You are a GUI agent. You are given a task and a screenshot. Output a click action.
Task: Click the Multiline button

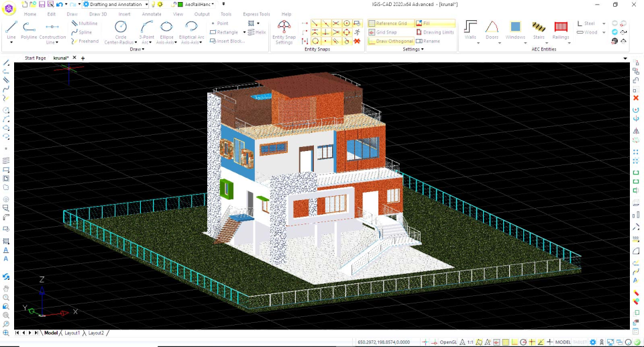pos(85,23)
